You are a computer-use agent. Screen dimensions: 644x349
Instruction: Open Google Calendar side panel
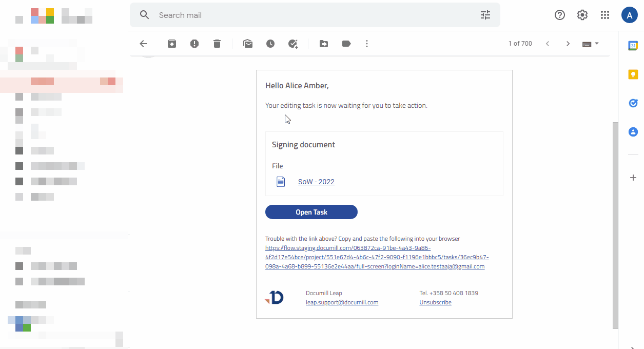coord(633,45)
